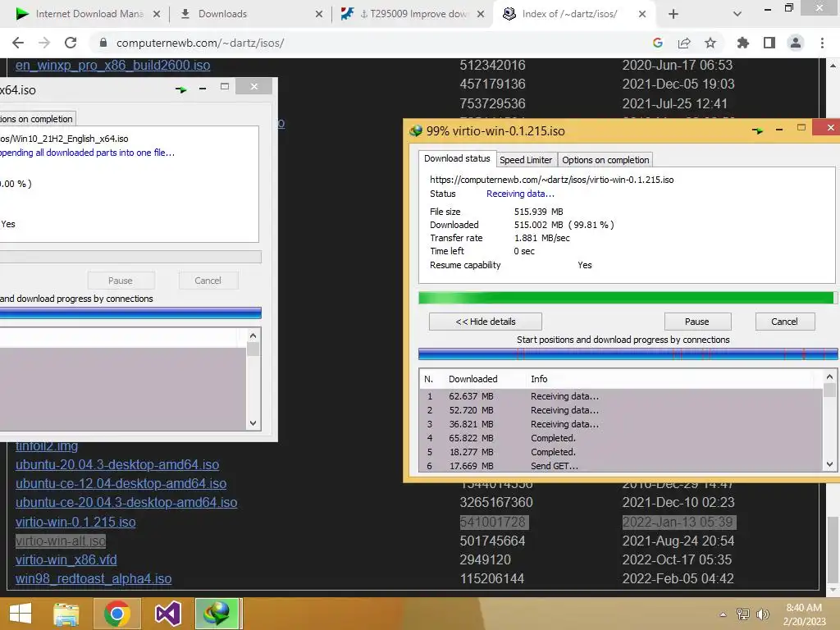
Task: Open File Explorer from taskbar
Action: 66,614
